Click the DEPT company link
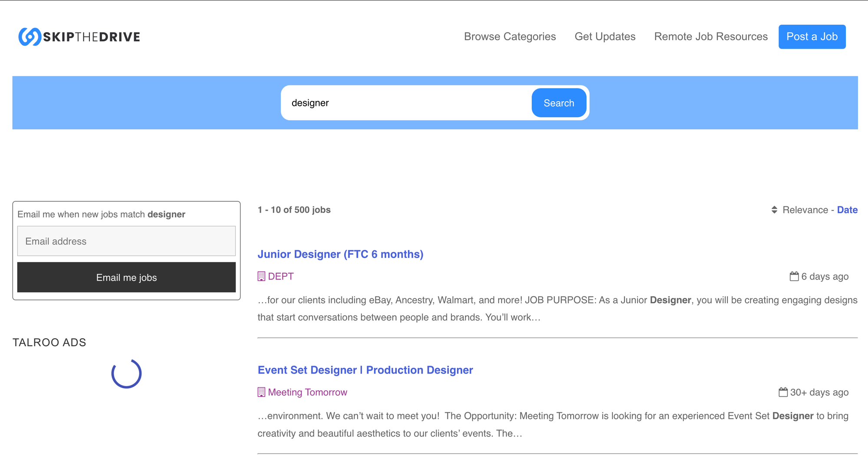The image size is (868, 471). click(281, 276)
